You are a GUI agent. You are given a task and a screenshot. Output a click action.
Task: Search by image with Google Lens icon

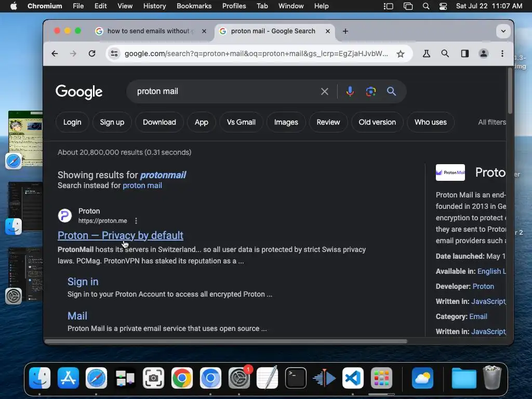pyautogui.click(x=371, y=91)
